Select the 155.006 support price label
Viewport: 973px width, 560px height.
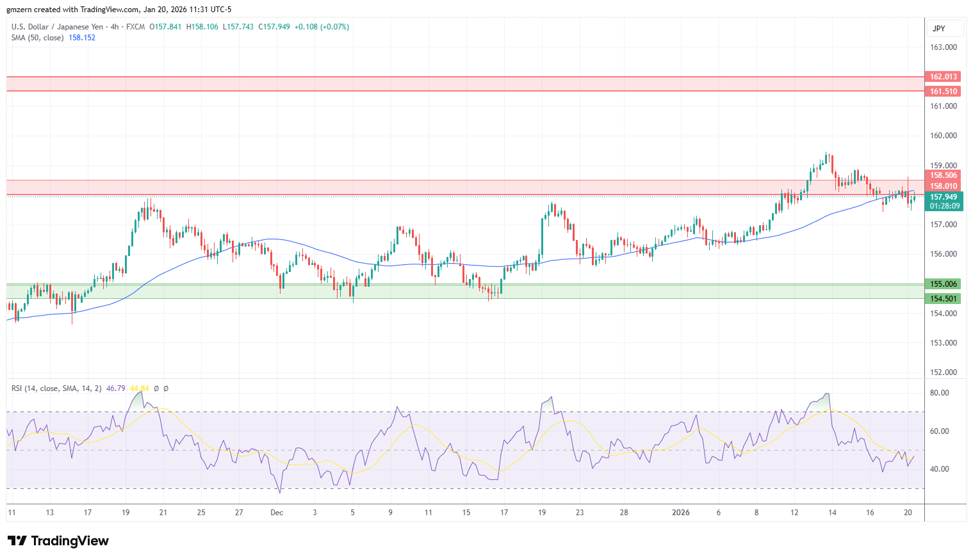pyautogui.click(x=944, y=284)
